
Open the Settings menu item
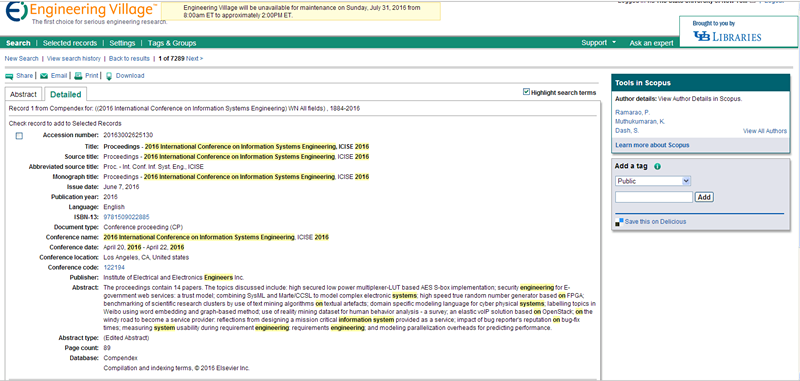click(122, 43)
